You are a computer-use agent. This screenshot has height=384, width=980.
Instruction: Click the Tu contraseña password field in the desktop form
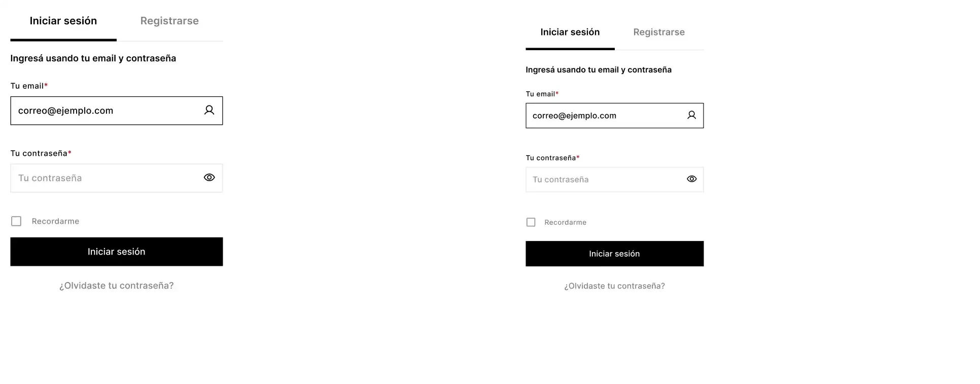coord(604,180)
